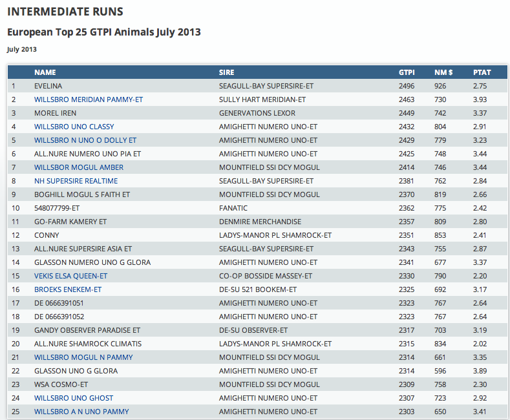The image size is (510, 420).
Task: Click the WILLSBRO UNO CLASSY link
Action: 74,127
